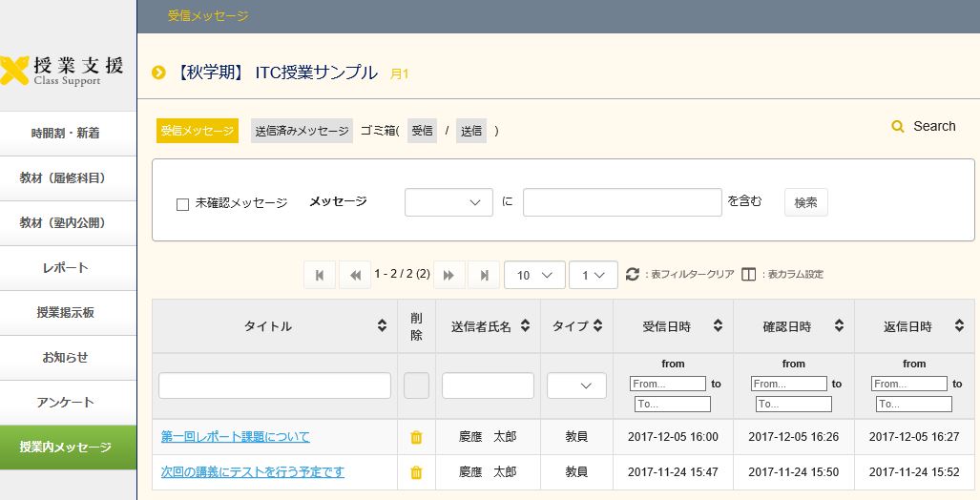
Task: Open the タイプ filter dropdown
Action: (x=576, y=385)
